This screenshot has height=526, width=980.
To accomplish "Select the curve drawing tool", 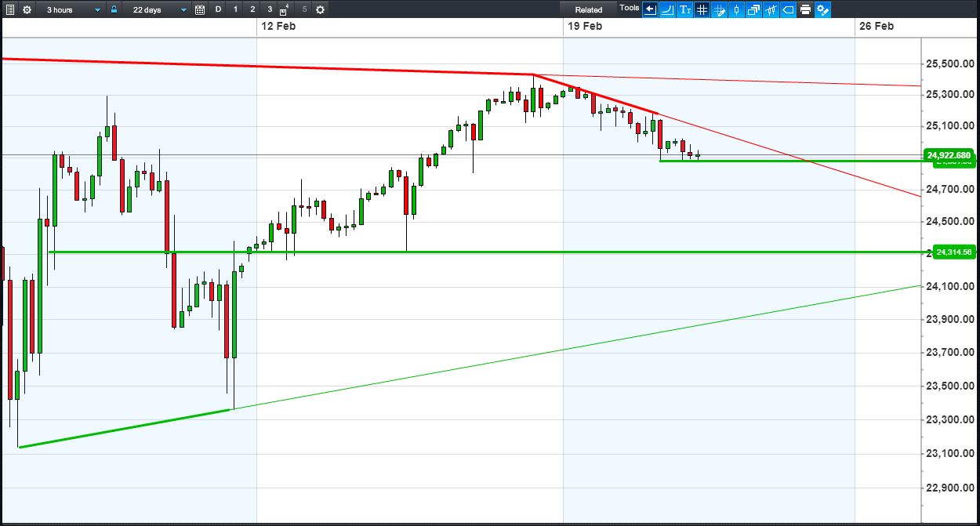I will click(x=667, y=9).
